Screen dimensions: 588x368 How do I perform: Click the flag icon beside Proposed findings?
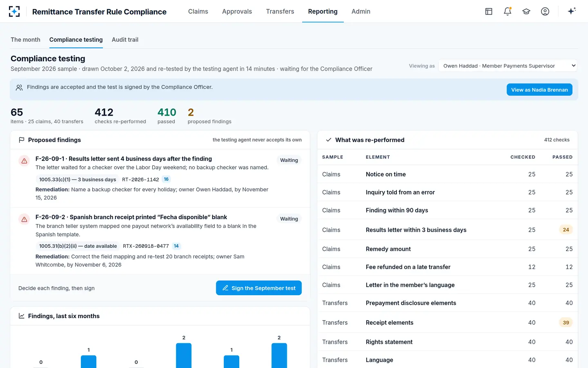point(22,140)
